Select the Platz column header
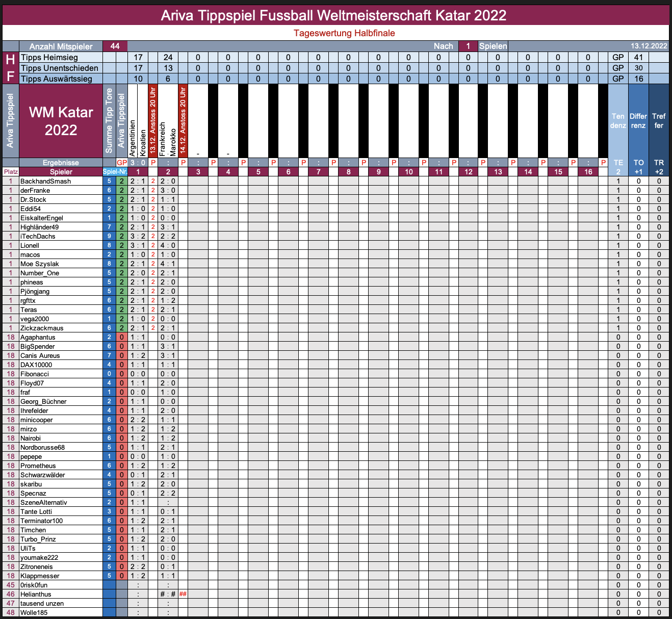Viewport: 672px width, 619px height. pyautogui.click(x=11, y=172)
